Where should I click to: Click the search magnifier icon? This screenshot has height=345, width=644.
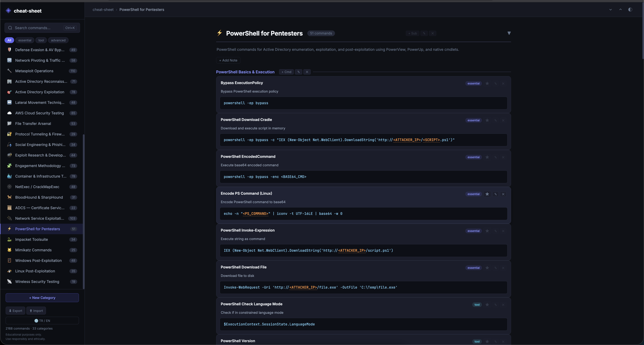(x=10, y=28)
